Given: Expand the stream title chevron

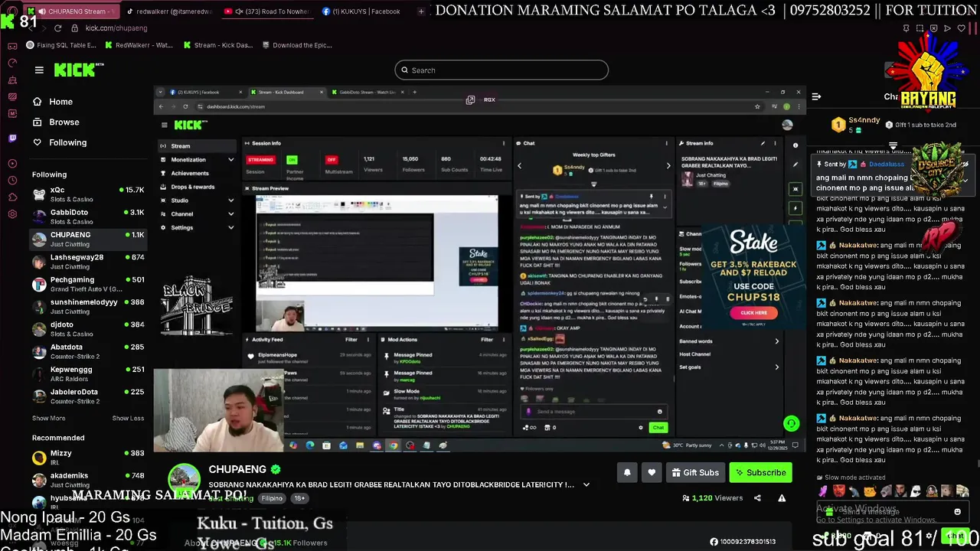Looking at the screenshot, I should (586, 484).
